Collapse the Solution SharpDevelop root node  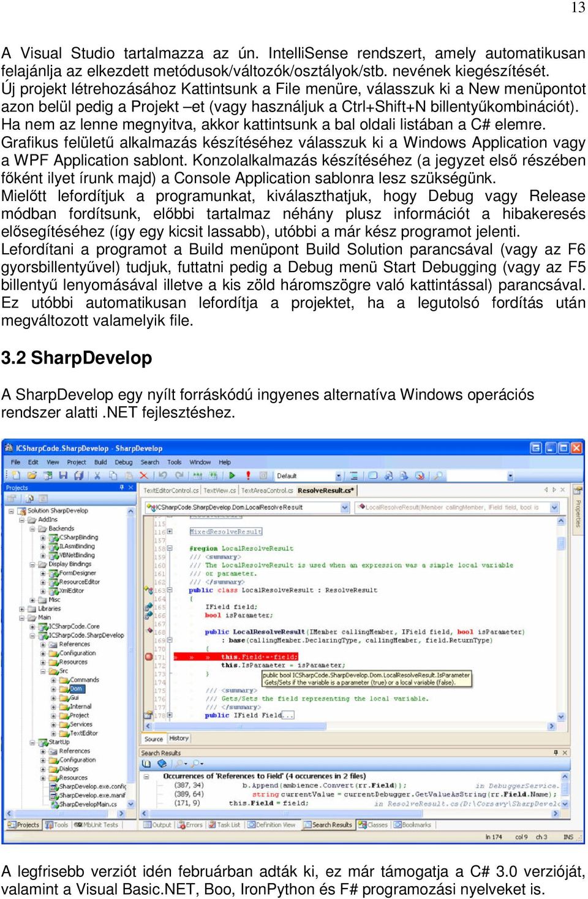coord(12,510)
